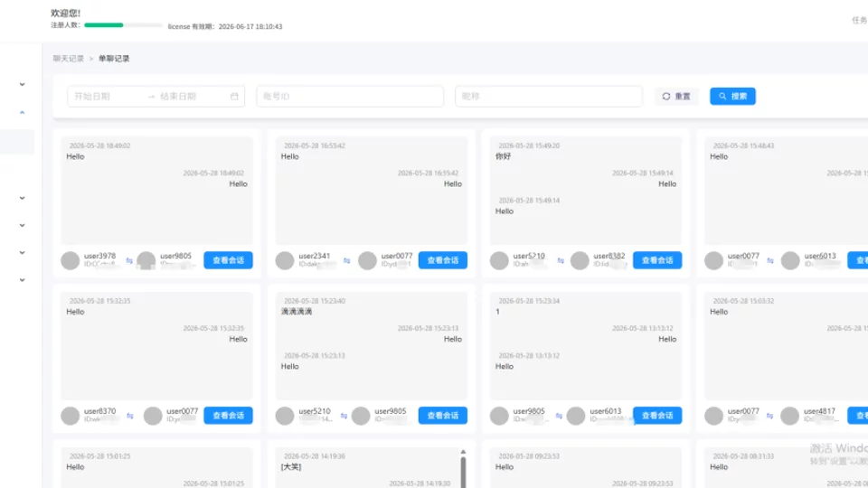Click user3978's avatar
The image size is (868, 488).
(x=71, y=260)
